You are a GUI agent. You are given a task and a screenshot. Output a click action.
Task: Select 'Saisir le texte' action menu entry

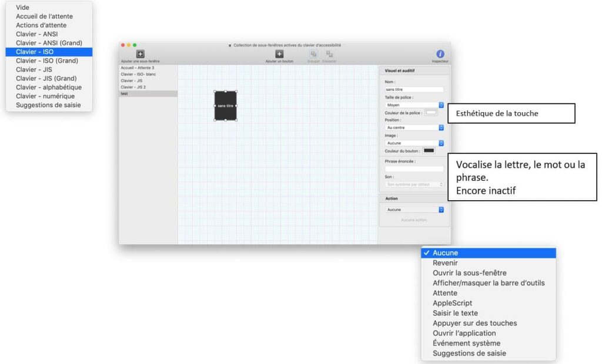coord(455,313)
